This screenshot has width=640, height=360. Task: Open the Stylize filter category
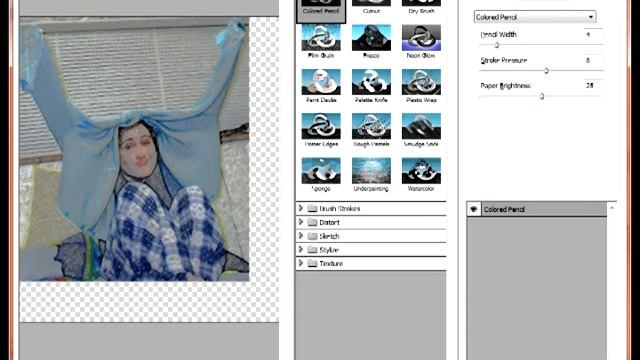pos(371,250)
